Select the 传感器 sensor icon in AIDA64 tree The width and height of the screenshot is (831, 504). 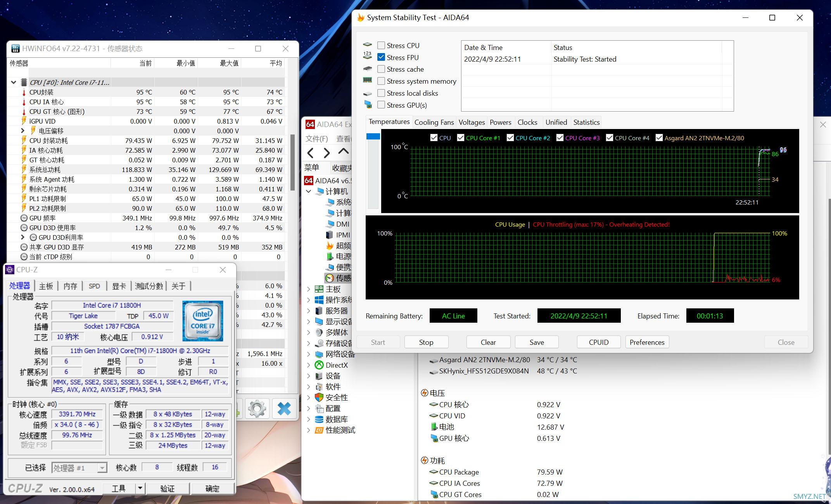pos(330,278)
